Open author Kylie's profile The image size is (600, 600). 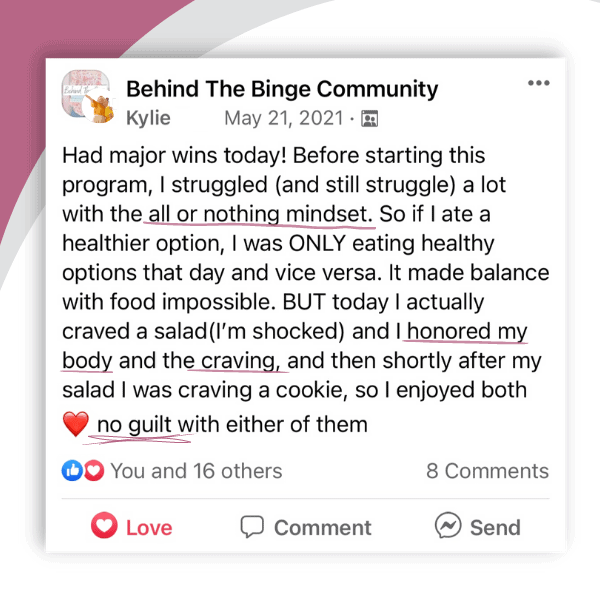(148, 118)
